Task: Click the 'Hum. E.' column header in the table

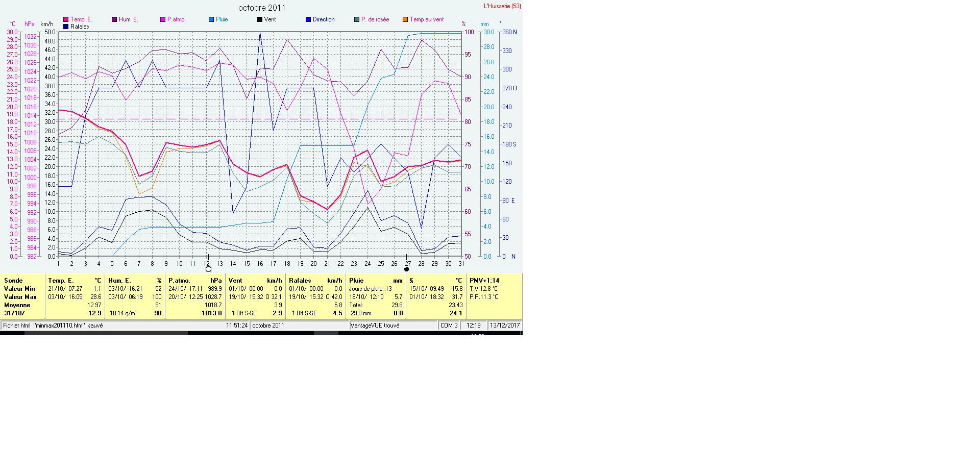Action: tap(119, 281)
